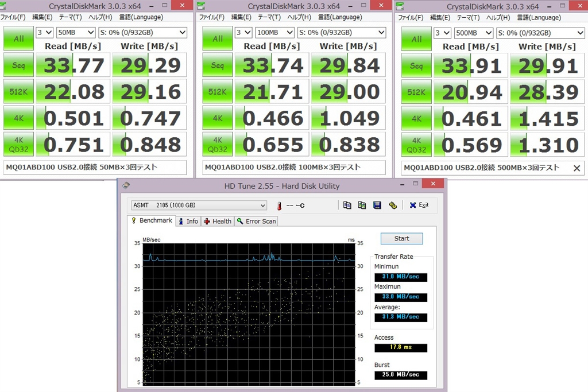Run All tests in 500MB CrystalDiskMark window
This screenshot has height=392, width=588.
[416, 38]
